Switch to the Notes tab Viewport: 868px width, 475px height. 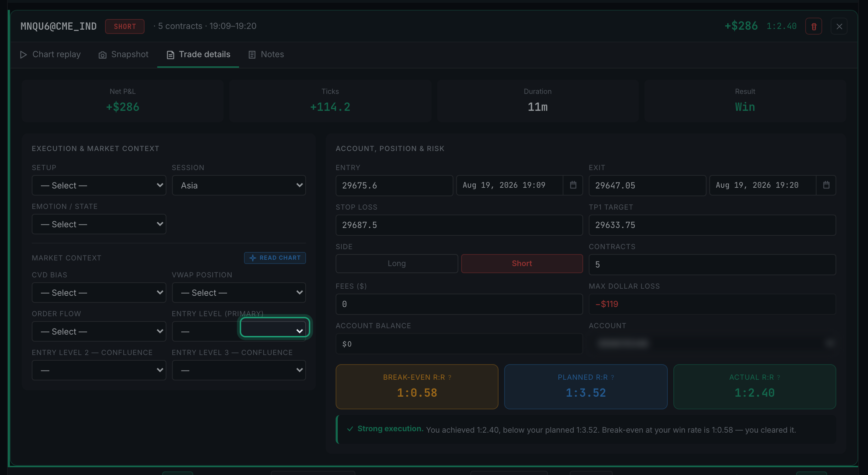coord(266,55)
